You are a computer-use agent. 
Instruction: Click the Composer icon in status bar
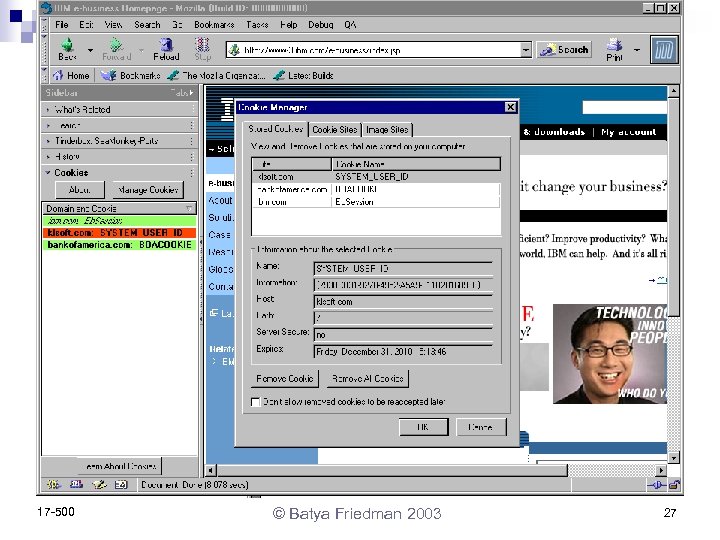[x=99, y=484]
